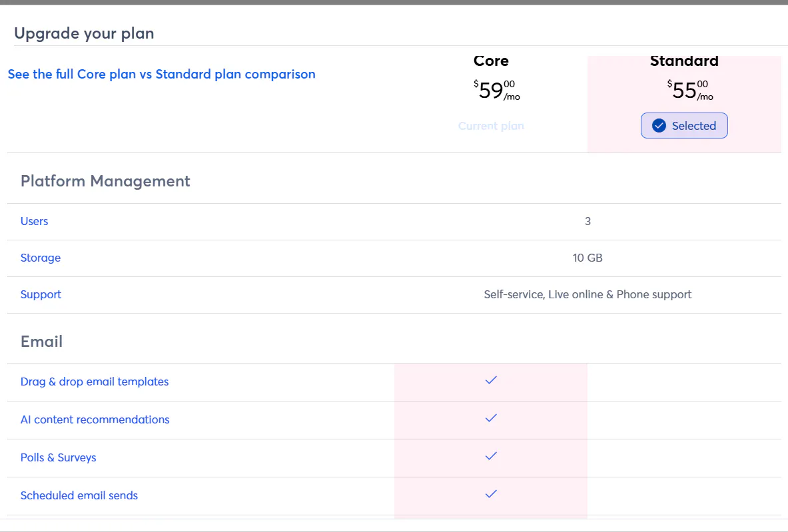The width and height of the screenshot is (788, 532).
Task: Click the checkmark in the Polls & Surveys row
Action: pyautogui.click(x=491, y=456)
